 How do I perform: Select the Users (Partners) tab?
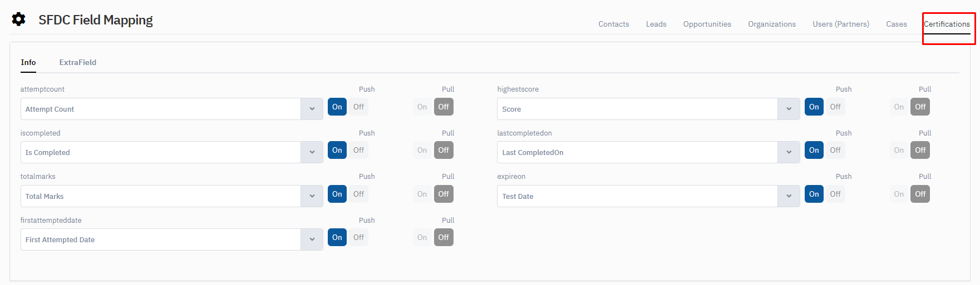point(841,24)
